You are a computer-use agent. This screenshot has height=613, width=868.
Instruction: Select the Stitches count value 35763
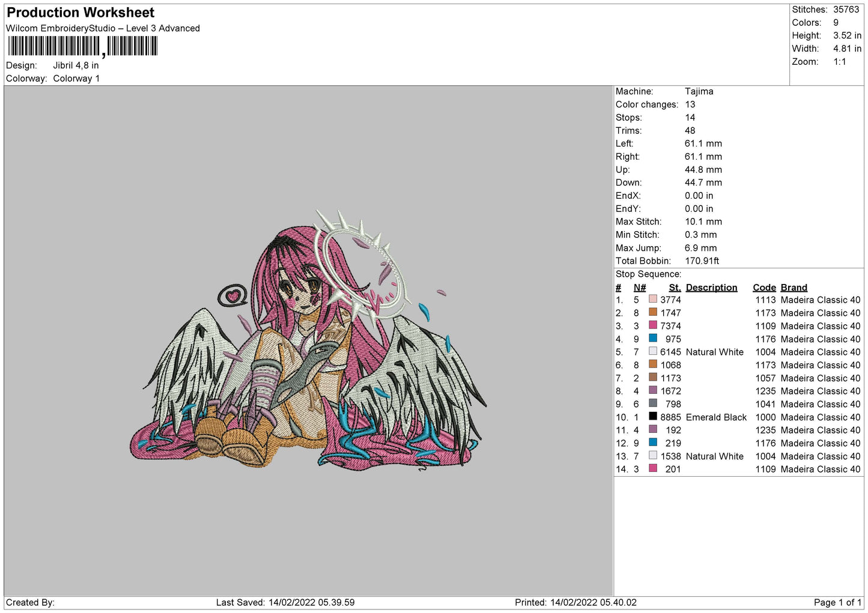pyautogui.click(x=846, y=10)
